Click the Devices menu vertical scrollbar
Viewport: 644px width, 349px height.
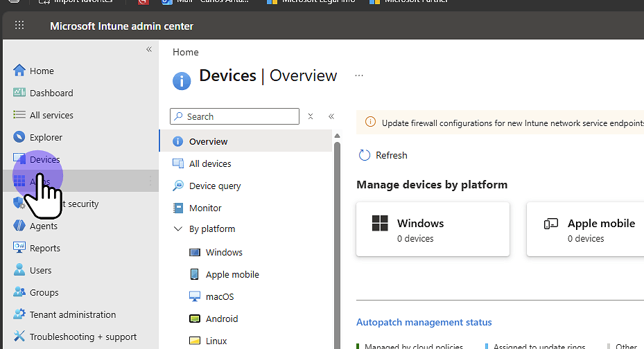(x=337, y=245)
